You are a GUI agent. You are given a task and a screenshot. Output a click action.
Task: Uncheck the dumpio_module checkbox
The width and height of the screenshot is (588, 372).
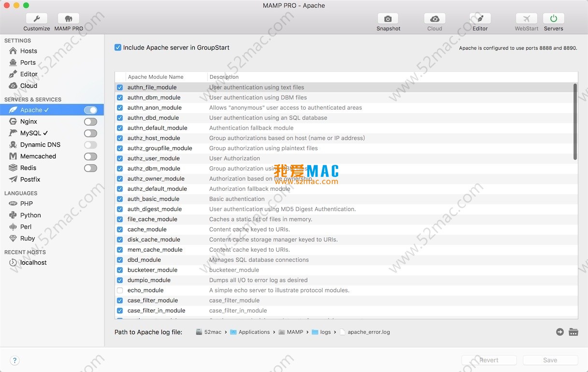pos(120,280)
